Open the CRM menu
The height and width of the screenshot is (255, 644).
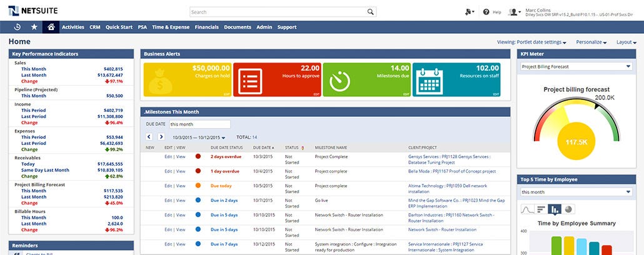(x=95, y=27)
